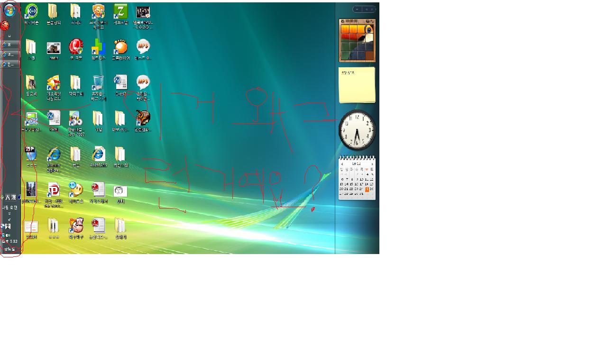Launch the Tetris colored-blocks shortcut
Image resolution: width=607 pixels, height=364 pixels.
coord(98,47)
